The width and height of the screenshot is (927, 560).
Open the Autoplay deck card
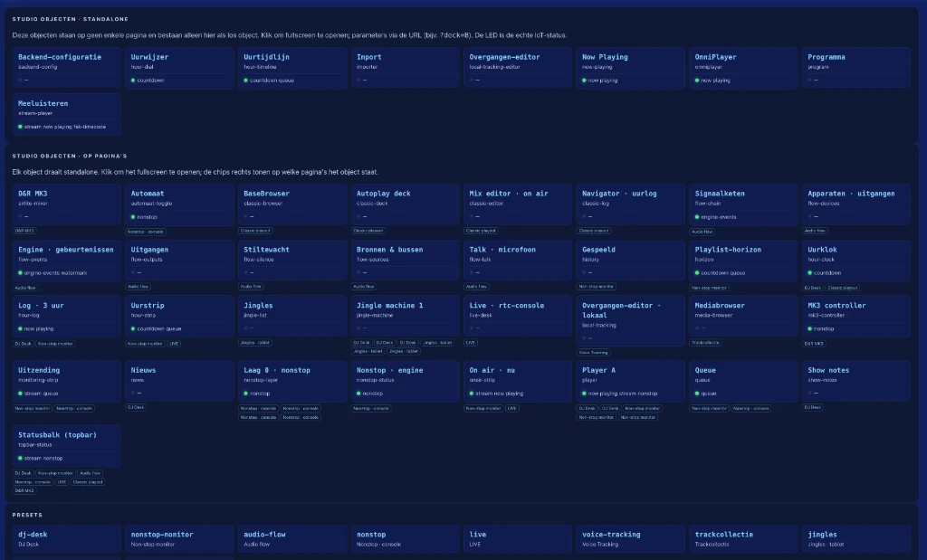click(x=405, y=204)
